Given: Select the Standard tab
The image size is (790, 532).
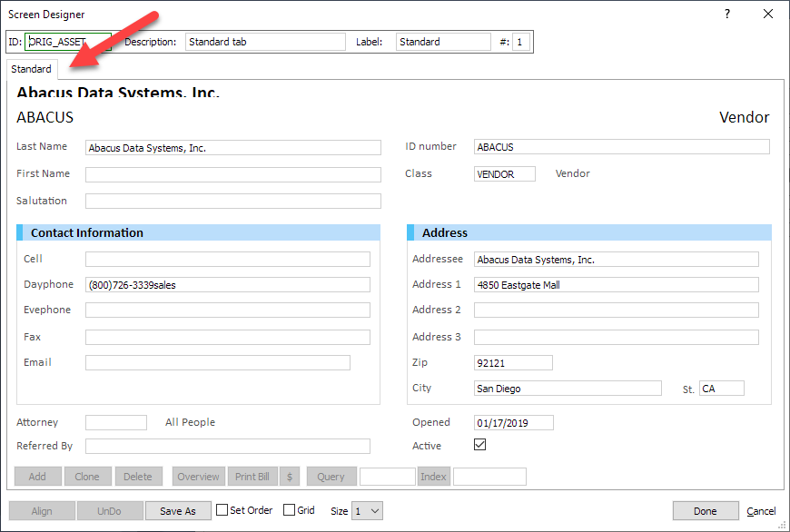Looking at the screenshot, I should [31, 69].
